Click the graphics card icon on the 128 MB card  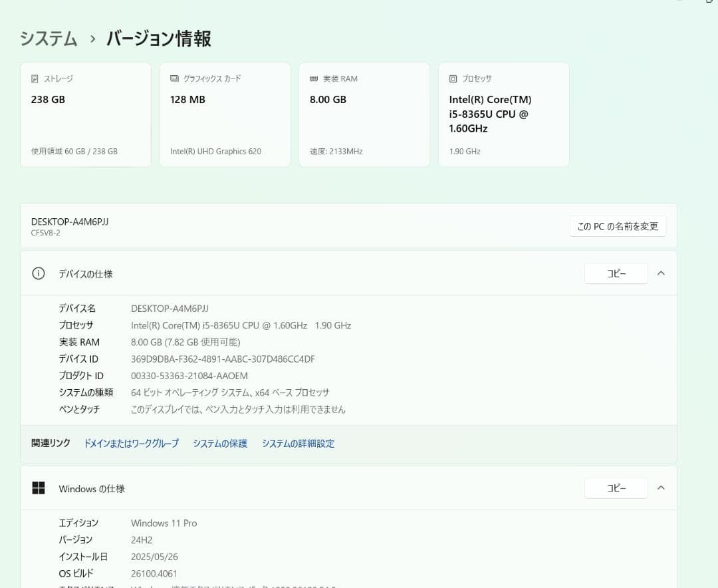[174, 78]
